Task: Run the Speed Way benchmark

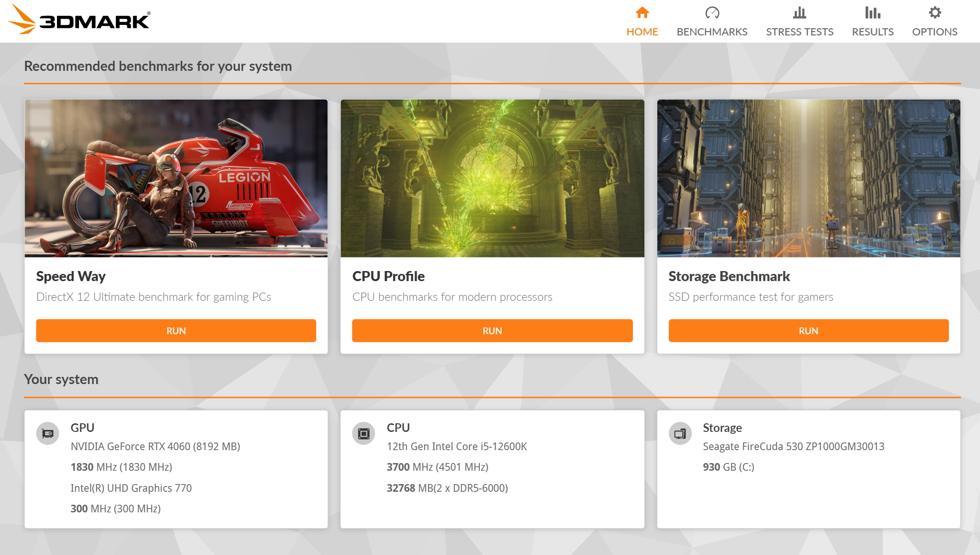Action: coord(176,331)
